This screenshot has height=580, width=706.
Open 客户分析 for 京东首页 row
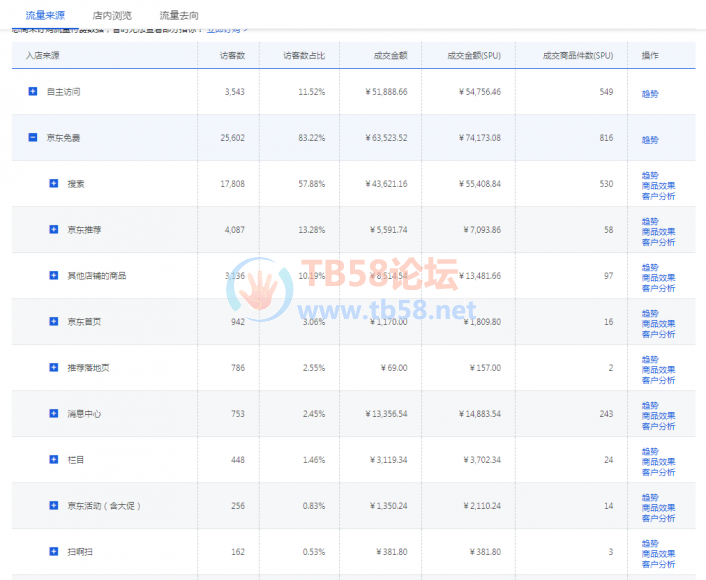pos(658,334)
